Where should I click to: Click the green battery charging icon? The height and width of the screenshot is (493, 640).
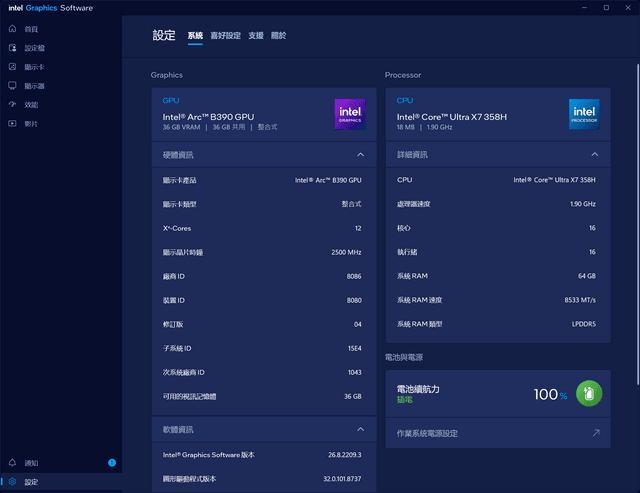[589, 393]
